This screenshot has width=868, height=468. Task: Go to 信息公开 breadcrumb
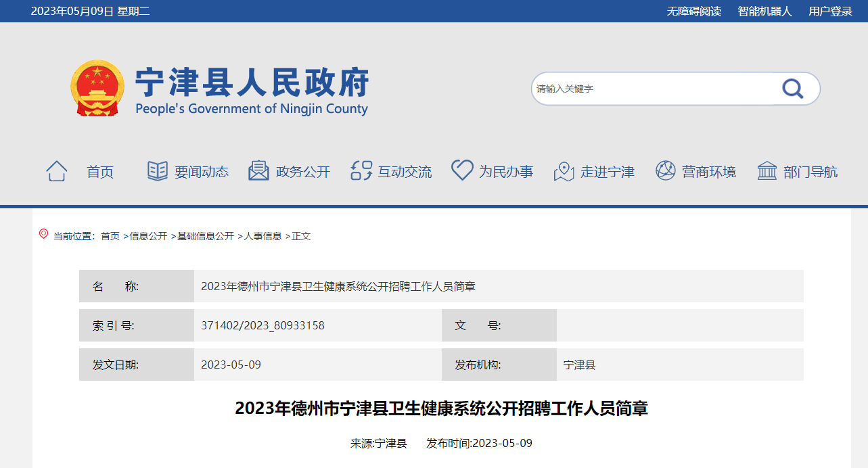click(x=148, y=236)
